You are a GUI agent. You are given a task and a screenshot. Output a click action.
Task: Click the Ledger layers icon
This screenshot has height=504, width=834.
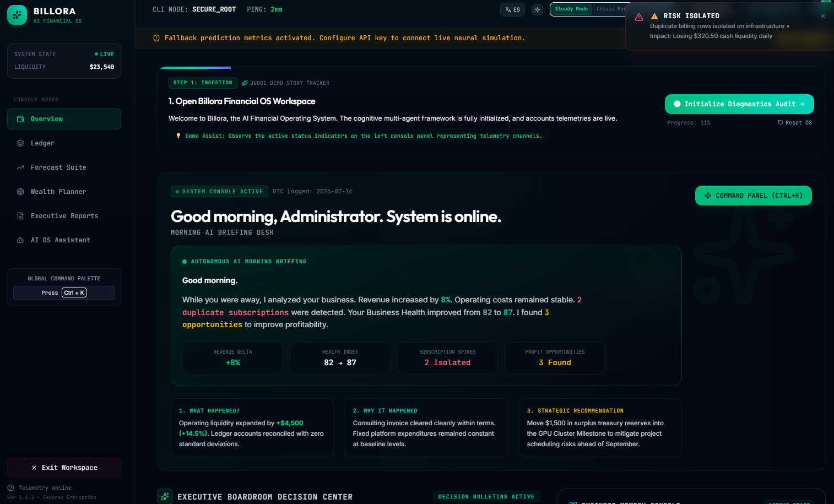click(x=20, y=143)
